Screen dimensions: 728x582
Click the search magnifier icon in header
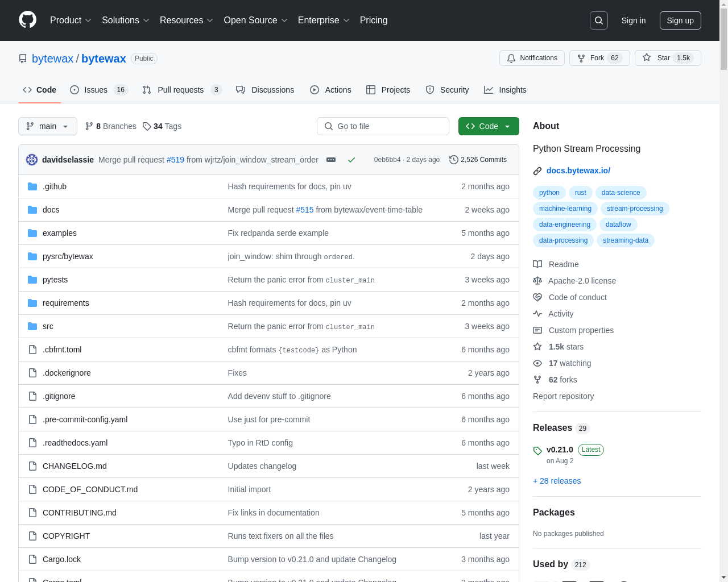click(599, 20)
